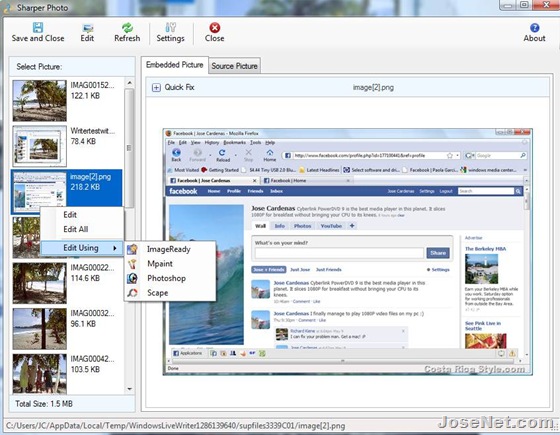Expand the Edit Using submenu arrow
The height and width of the screenshot is (435, 560).
pyautogui.click(x=115, y=248)
